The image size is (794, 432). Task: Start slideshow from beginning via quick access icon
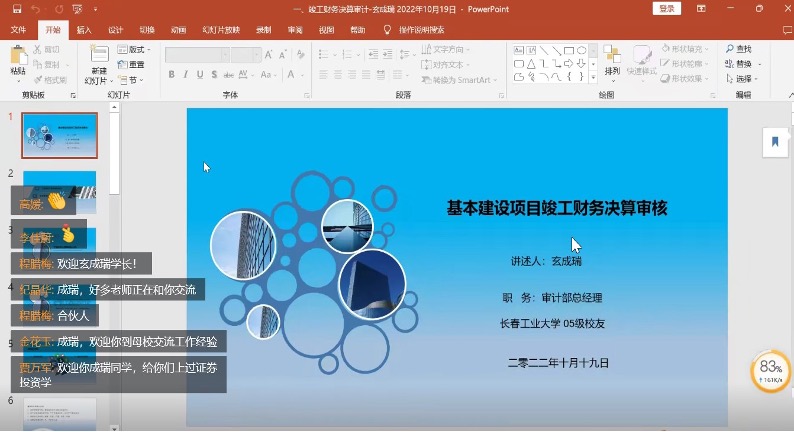pos(77,9)
